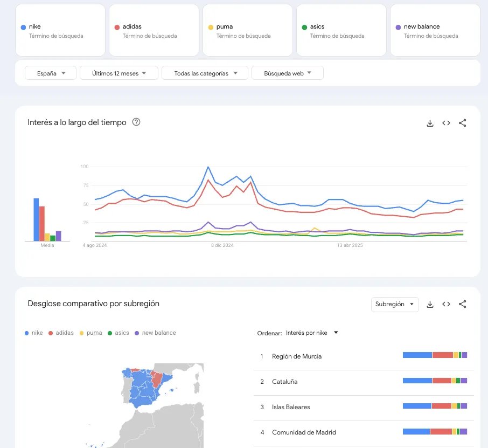Click the adidas legend item under subregion heading
This screenshot has height=448, width=488.
(x=61, y=333)
